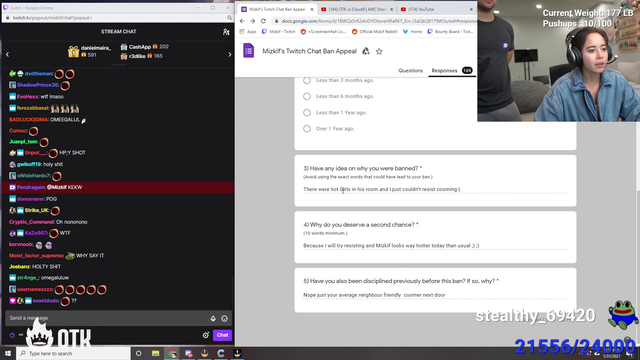Open the r/LivestreamFail bookmark
The width and height of the screenshot is (640, 360).
323,31
